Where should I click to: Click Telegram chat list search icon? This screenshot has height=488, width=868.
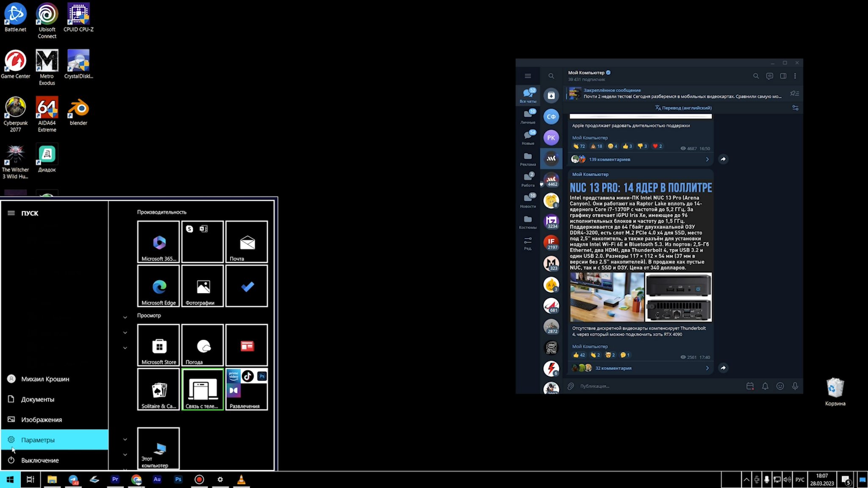[551, 76]
